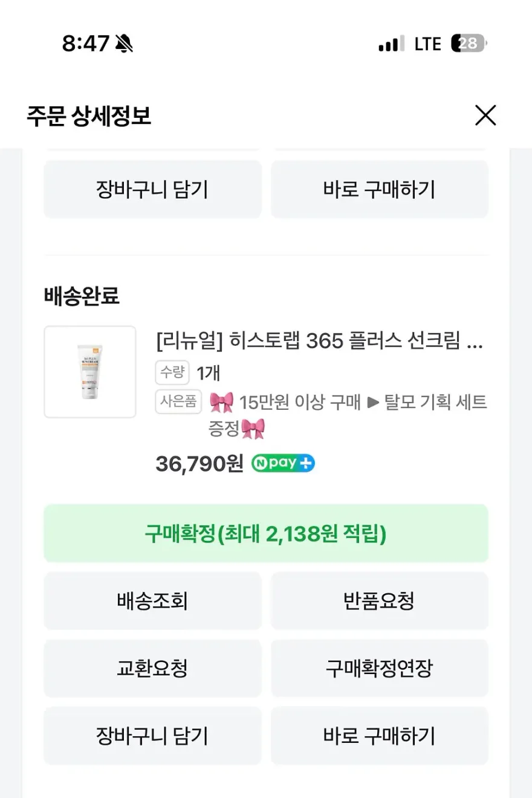
Task: Tap the cellular signal bars icon
Action: point(391,44)
